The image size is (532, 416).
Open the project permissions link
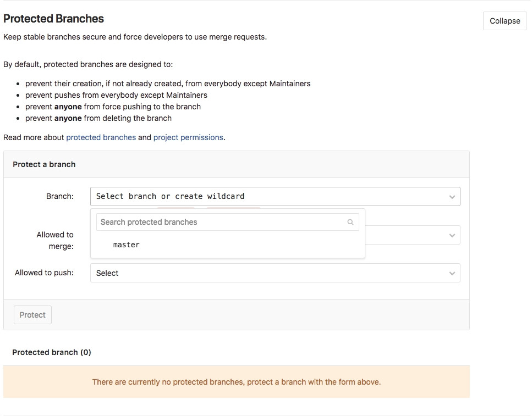click(188, 137)
